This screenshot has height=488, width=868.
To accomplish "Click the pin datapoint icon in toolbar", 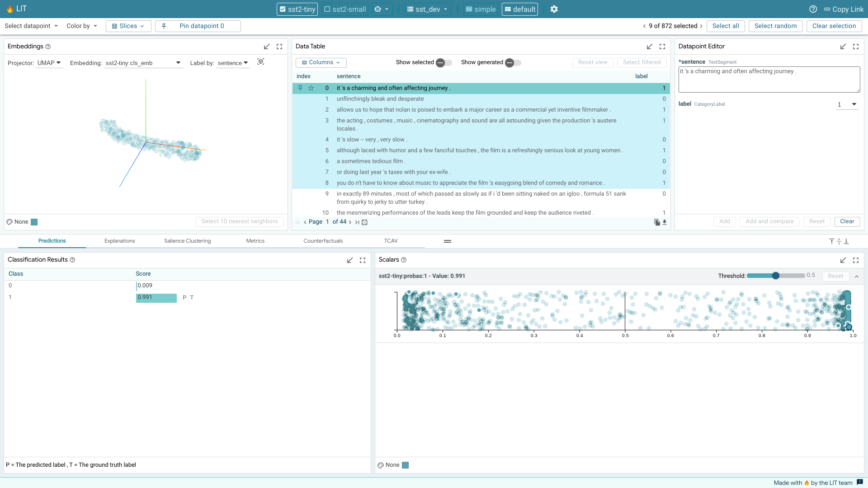I will tap(165, 26).
